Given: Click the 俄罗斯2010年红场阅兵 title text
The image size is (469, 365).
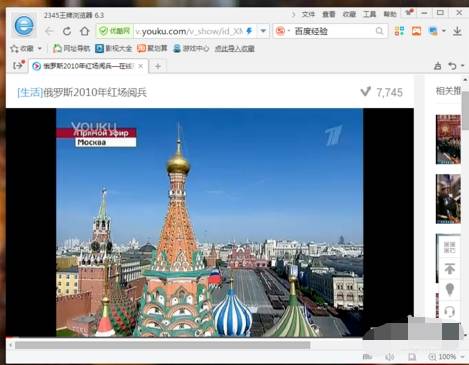Looking at the screenshot, I should pos(95,92).
